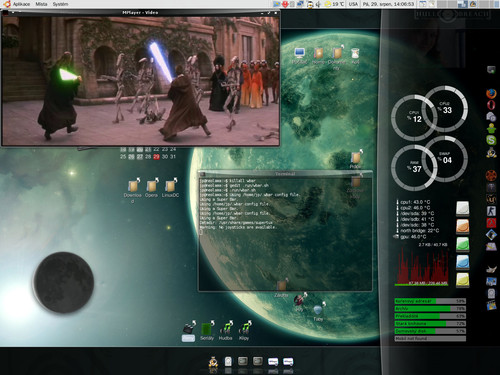
Task: Open the Opera browser dock icon
Action: tap(491, 105)
